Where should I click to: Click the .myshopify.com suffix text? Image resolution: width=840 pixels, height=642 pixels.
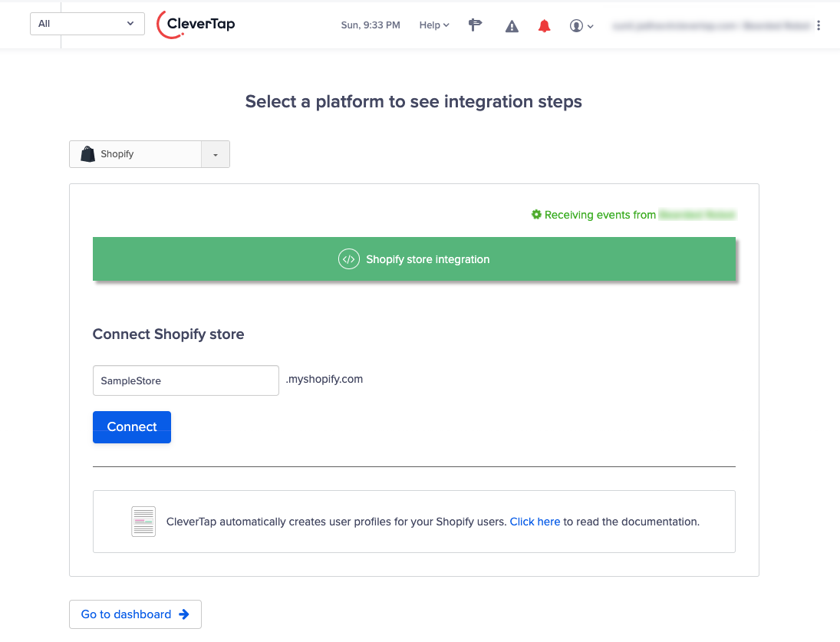tap(324, 379)
